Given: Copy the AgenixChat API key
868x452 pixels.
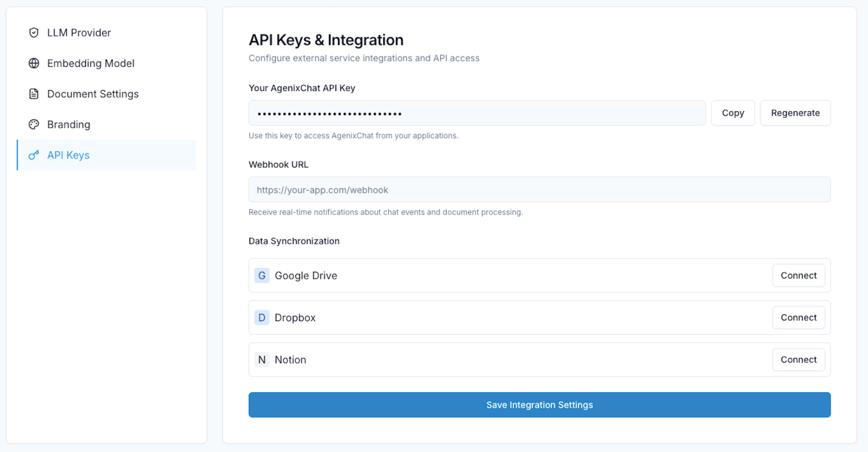Looking at the screenshot, I should click(x=732, y=113).
